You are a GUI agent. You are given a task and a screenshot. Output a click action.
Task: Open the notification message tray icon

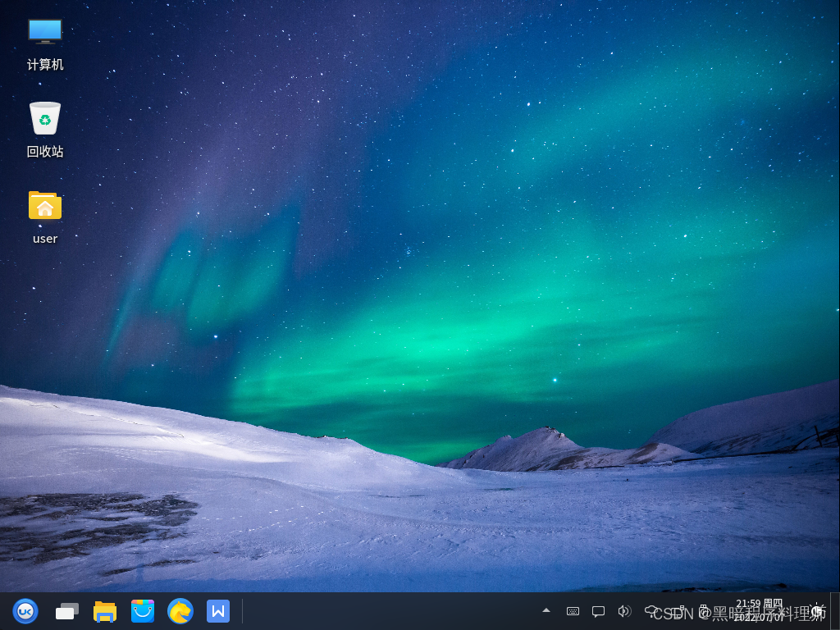pos(598,611)
